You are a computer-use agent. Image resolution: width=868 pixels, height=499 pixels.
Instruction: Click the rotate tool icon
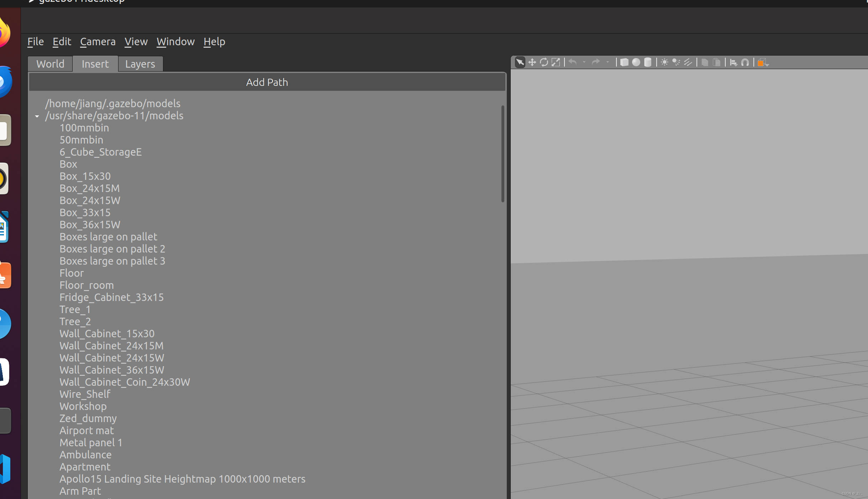[544, 62]
